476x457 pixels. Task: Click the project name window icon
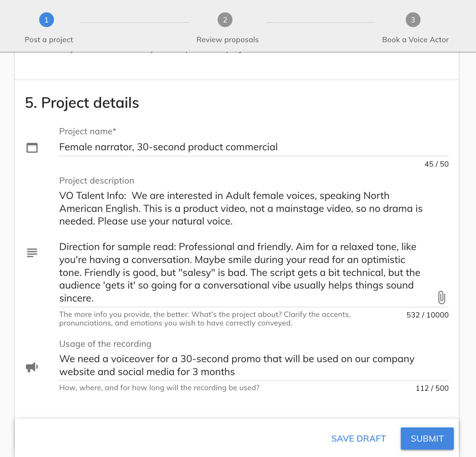[x=32, y=148]
